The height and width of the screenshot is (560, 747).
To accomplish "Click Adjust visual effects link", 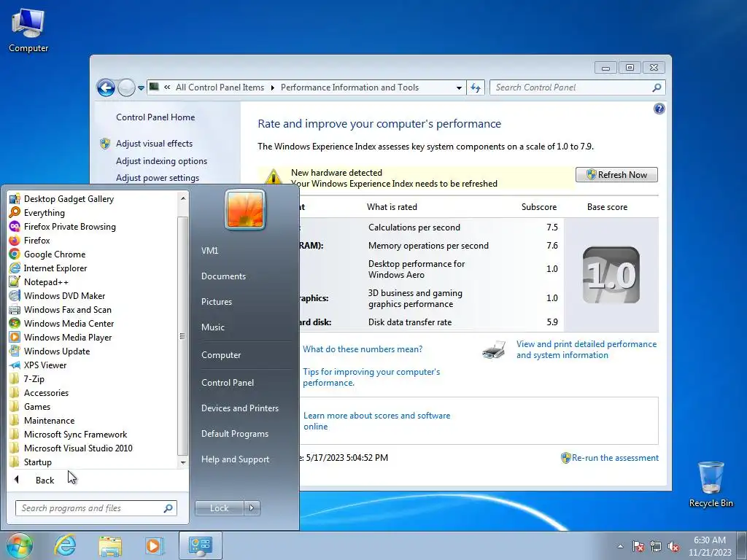I will click(155, 144).
